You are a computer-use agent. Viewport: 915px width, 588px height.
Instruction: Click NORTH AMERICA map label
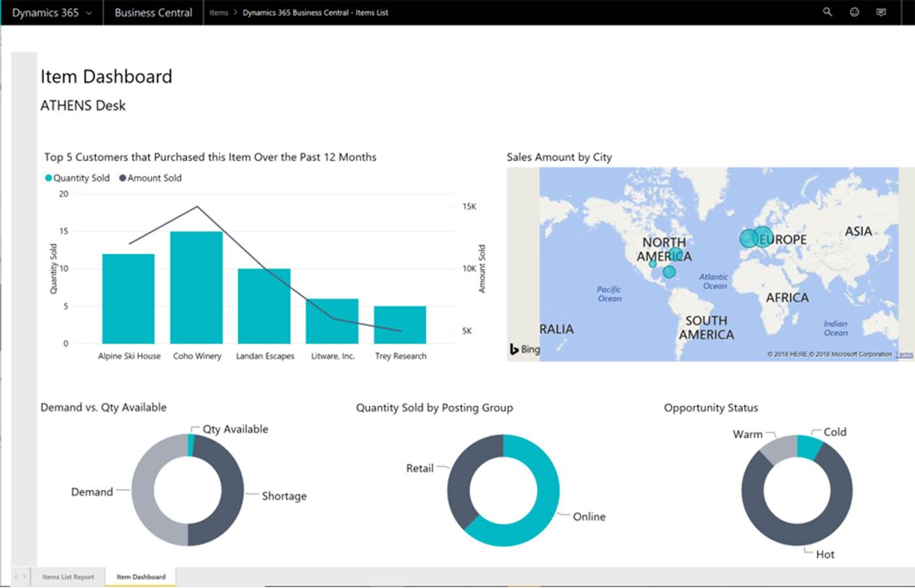pos(664,249)
